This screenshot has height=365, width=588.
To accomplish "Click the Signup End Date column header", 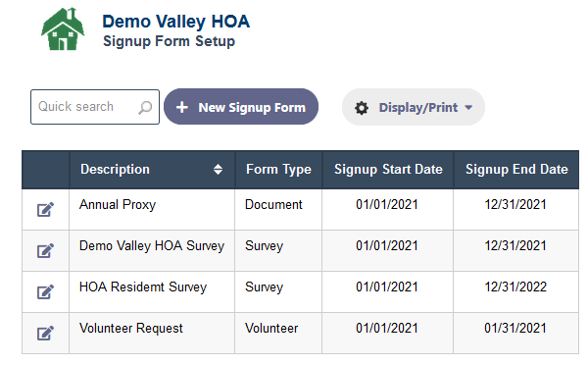I will click(516, 170).
